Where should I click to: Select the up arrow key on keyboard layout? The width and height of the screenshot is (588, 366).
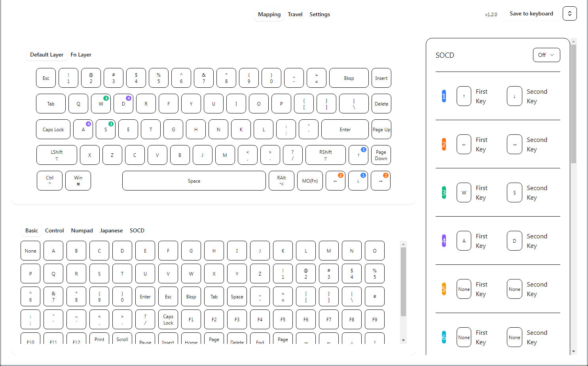tap(358, 155)
